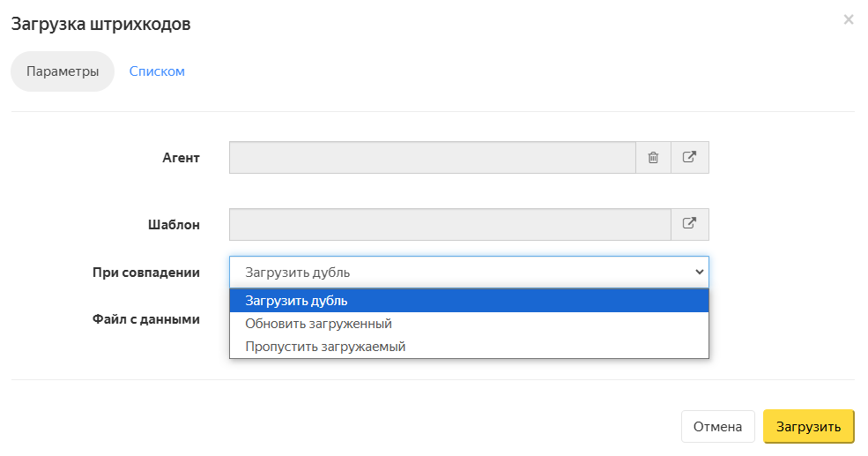Click the Агент field label
This screenshot has width=868, height=456.
(x=181, y=158)
